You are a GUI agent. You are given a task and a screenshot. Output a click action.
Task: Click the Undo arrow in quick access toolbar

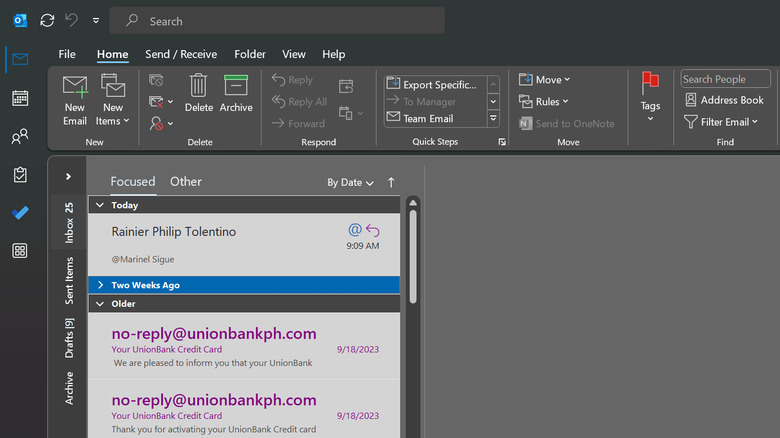pyautogui.click(x=72, y=20)
